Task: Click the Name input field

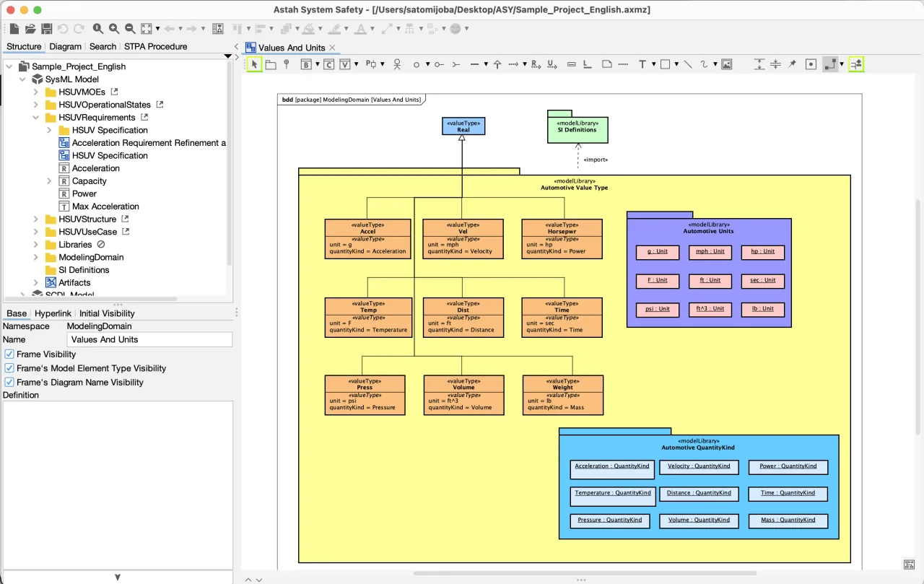Action: tap(150, 339)
